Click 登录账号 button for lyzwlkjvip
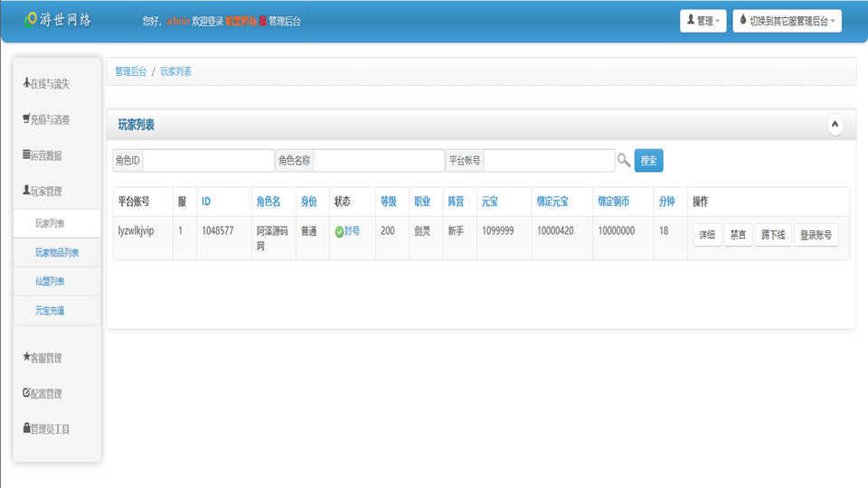 click(x=816, y=235)
